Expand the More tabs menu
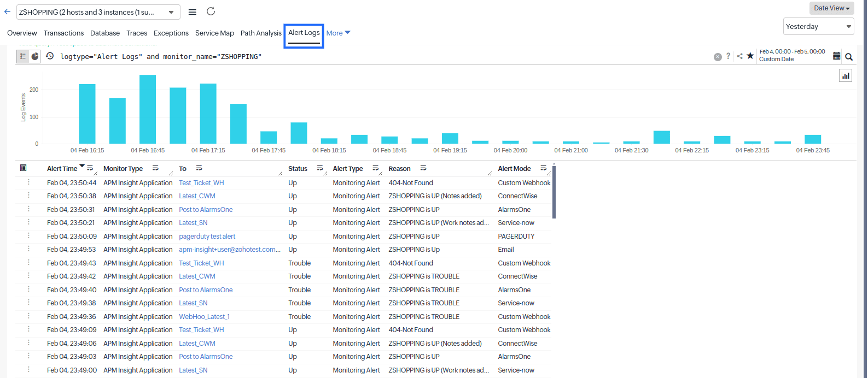The image size is (868, 378). [338, 33]
